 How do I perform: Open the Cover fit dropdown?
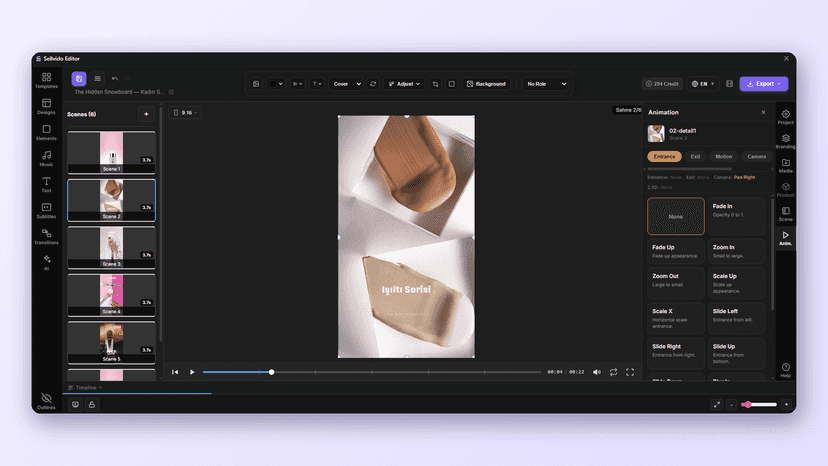346,84
